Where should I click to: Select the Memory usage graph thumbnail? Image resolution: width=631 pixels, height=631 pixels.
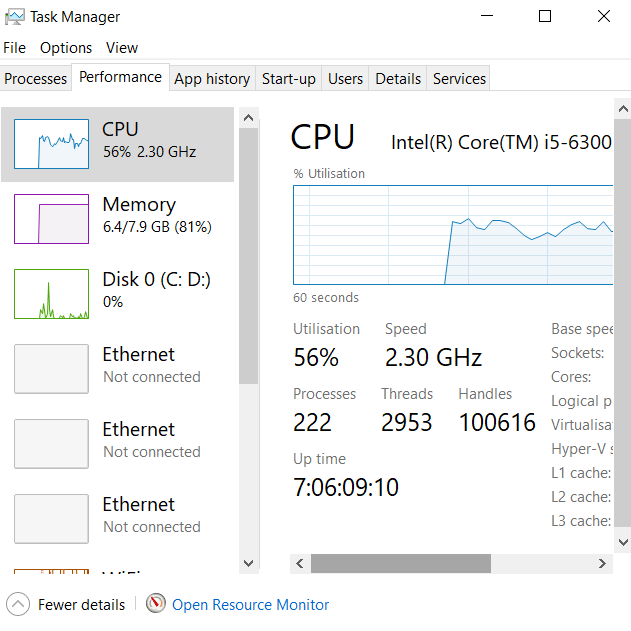coord(51,219)
